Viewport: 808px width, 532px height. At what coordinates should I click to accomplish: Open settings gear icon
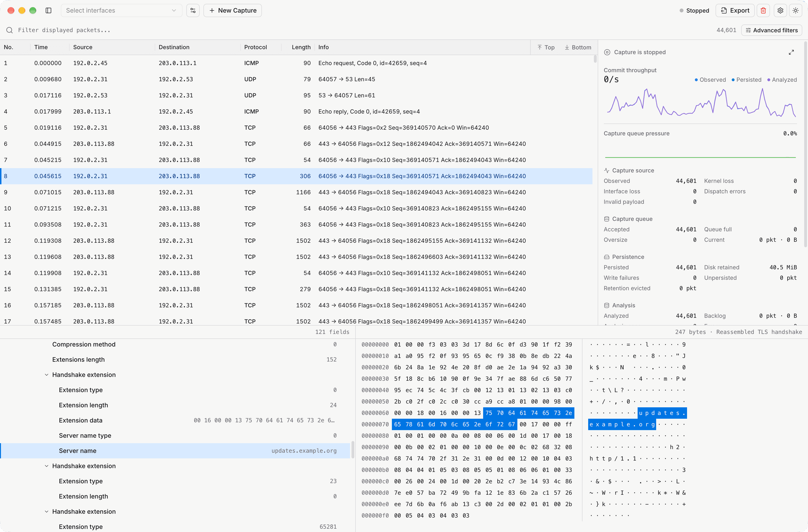(x=780, y=10)
